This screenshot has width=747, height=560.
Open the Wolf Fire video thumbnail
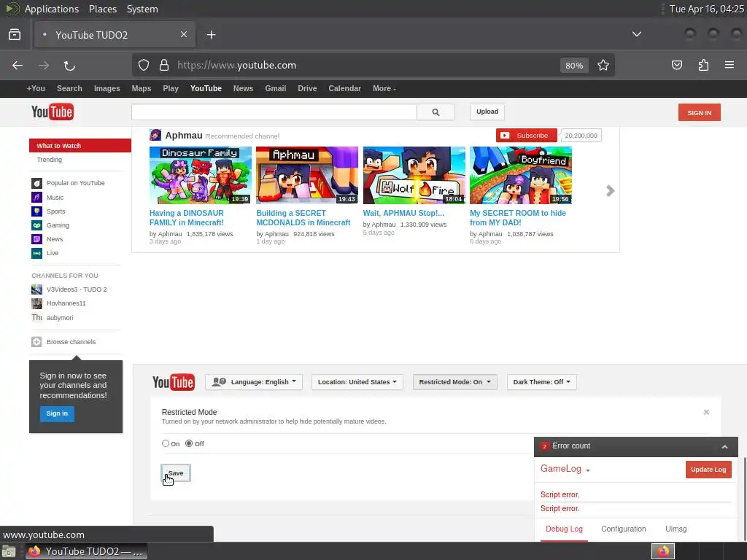coord(414,175)
